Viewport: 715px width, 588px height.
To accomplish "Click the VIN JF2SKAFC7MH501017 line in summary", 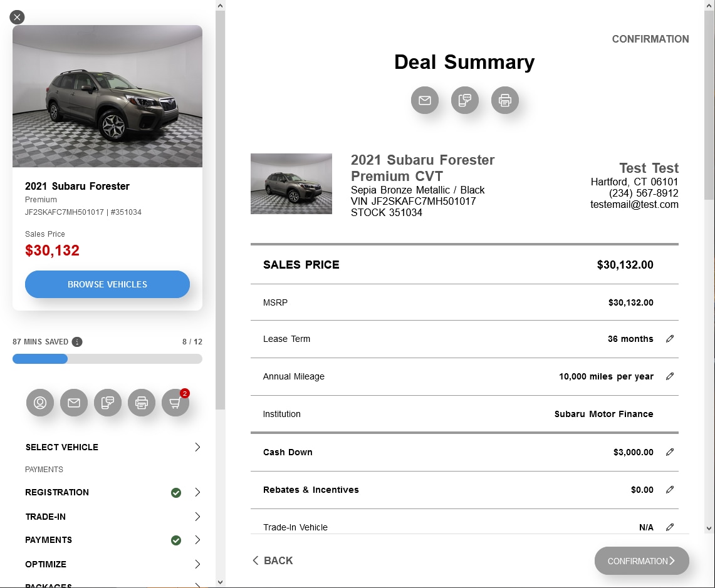I will (413, 202).
